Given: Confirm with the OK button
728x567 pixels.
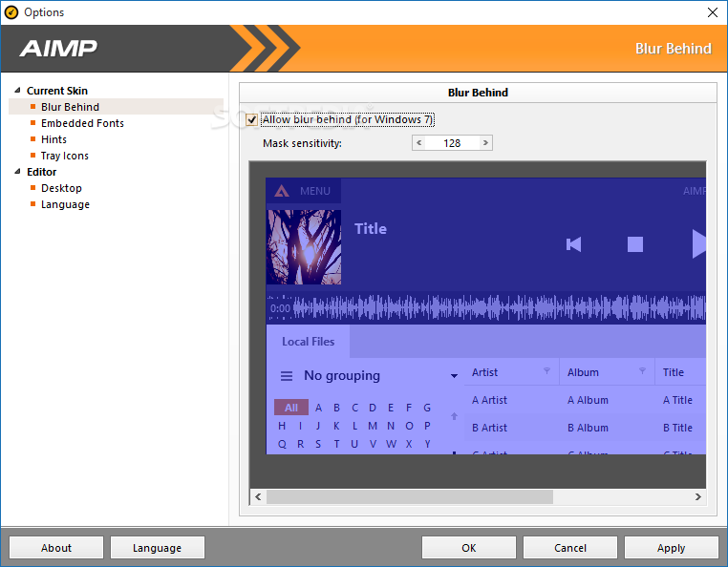Looking at the screenshot, I should tap(469, 548).
